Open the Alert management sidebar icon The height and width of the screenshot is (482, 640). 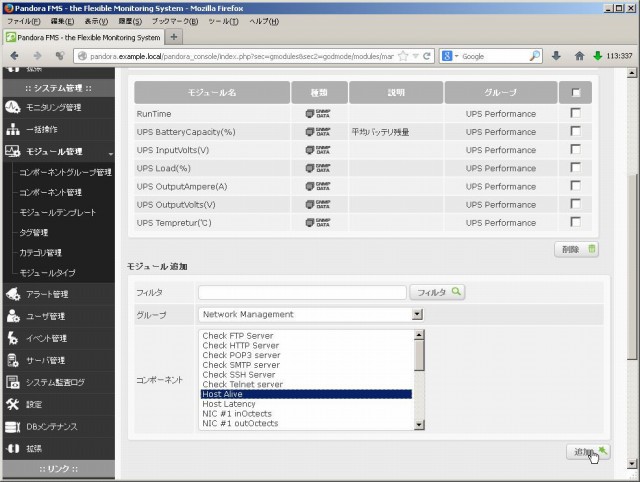coord(13,294)
